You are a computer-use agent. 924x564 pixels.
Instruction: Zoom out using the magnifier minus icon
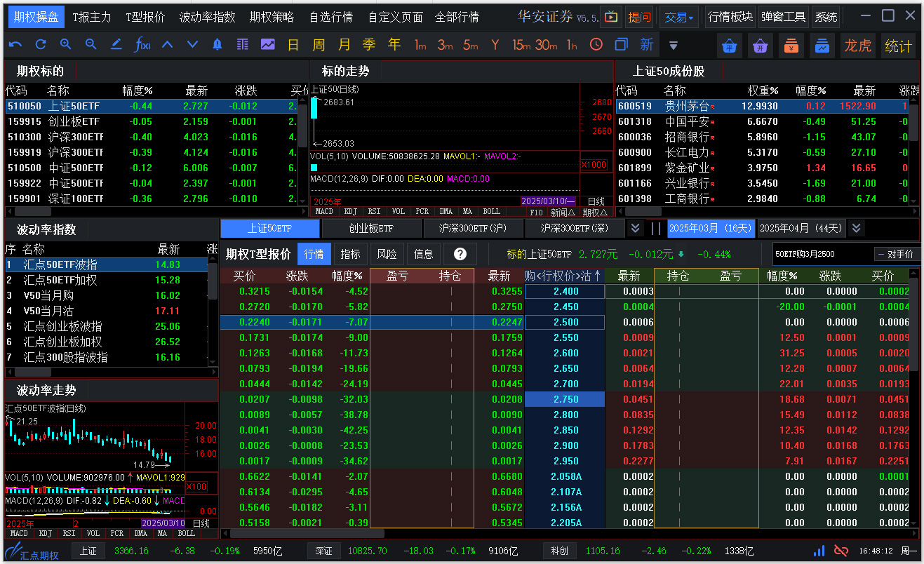[x=91, y=45]
